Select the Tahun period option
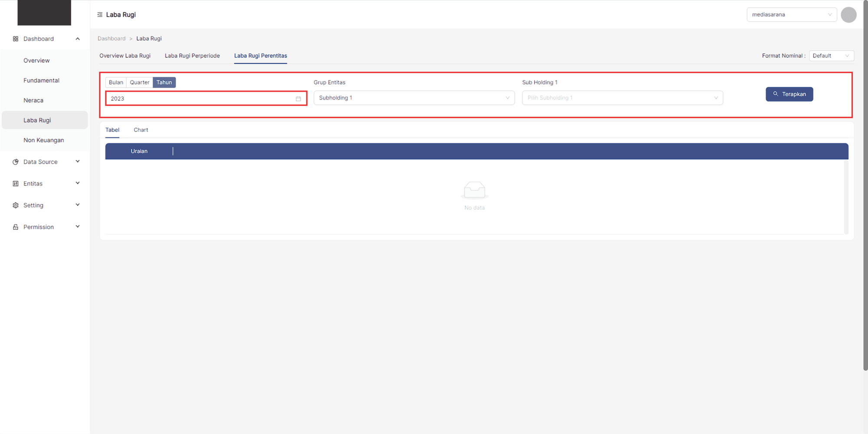The height and width of the screenshot is (434, 868). tap(164, 83)
